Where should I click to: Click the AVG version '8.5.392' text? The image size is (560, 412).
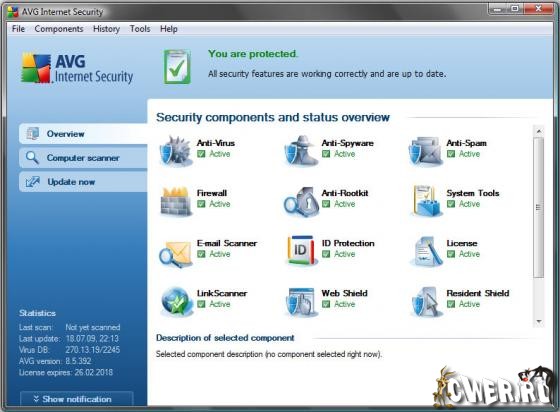(78, 361)
